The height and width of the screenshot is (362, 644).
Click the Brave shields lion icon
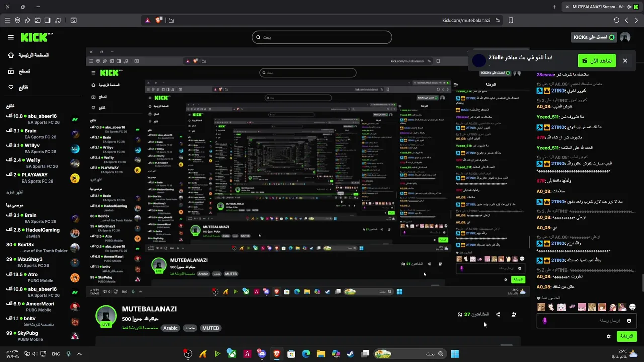(x=159, y=20)
